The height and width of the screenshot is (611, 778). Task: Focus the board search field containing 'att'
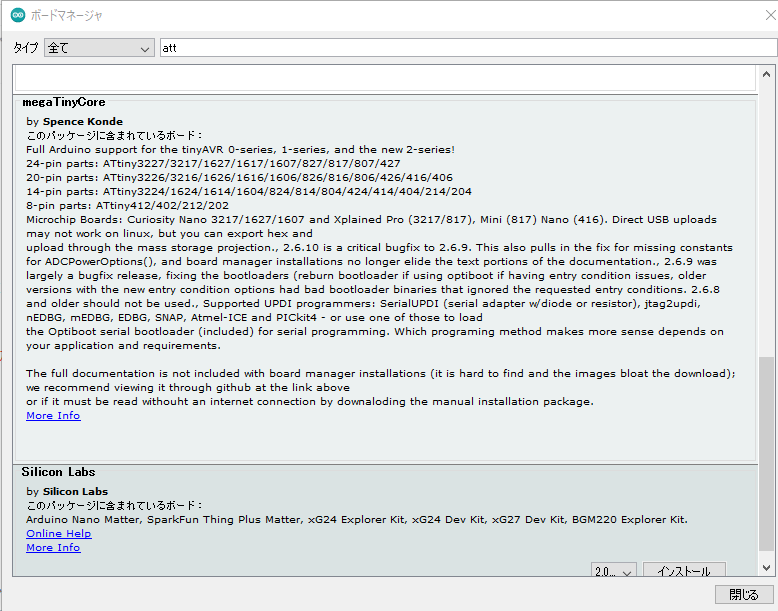(x=468, y=48)
